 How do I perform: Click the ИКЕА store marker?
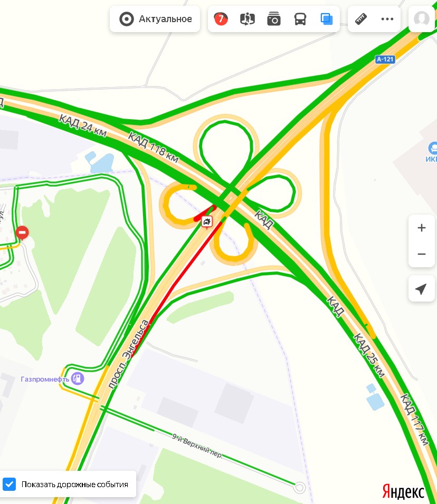click(x=432, y=152)
